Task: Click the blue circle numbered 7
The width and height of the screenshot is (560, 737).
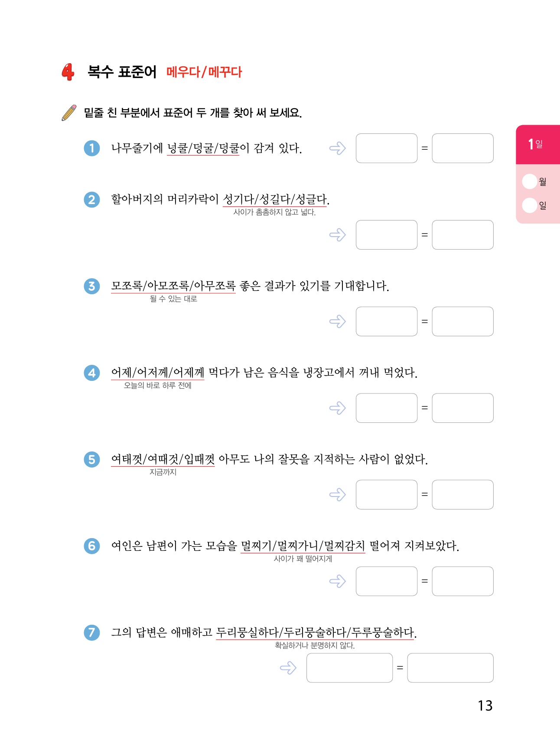Action: [x=92, y=633]
